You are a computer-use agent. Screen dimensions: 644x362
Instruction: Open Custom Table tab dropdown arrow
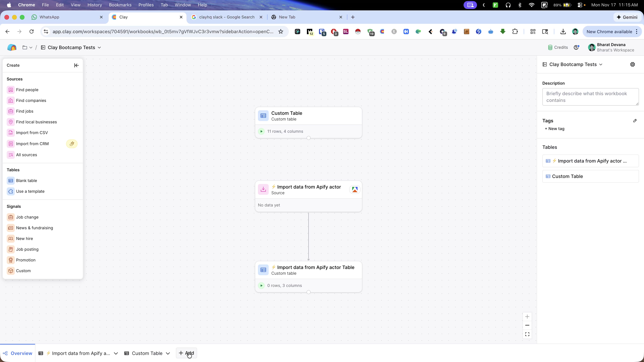coord(168,353)
